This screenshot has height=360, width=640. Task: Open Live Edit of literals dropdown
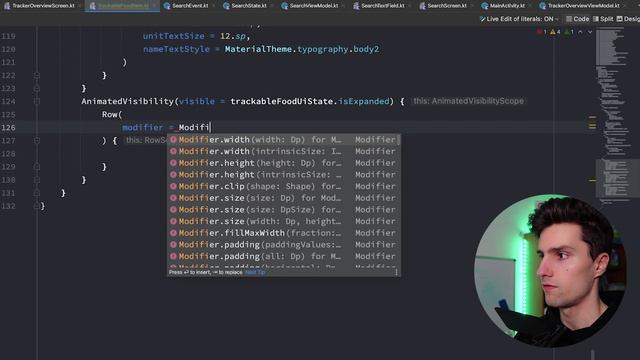(x=519, y=19)
